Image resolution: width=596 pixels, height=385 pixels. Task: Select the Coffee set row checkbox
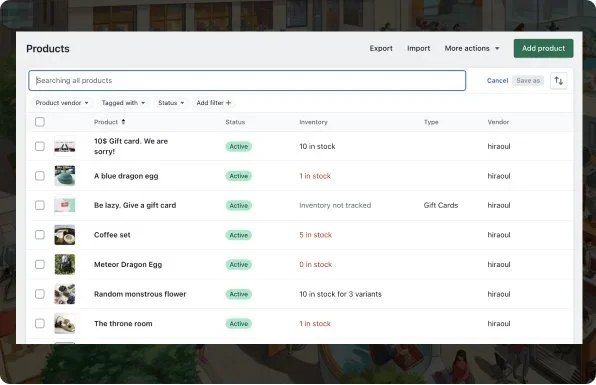coord(40,235)
